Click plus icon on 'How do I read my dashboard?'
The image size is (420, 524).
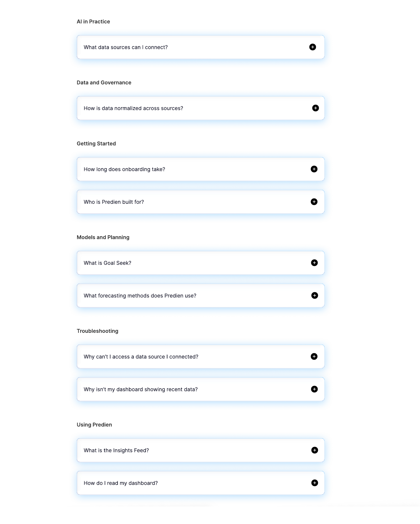pos(314,483)
